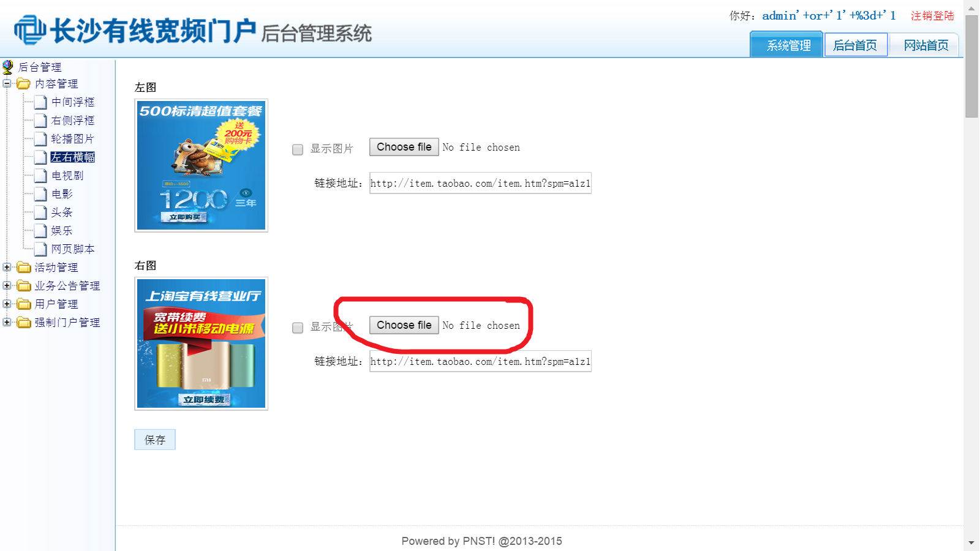This screenshot has width=980, height=551.
Task: Click the page icon beside 轮播图片
Action: click(x=40, y=139)
